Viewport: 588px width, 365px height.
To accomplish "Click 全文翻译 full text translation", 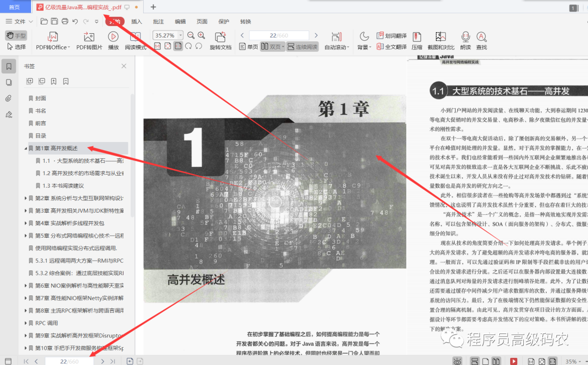I will pos(391,47).
